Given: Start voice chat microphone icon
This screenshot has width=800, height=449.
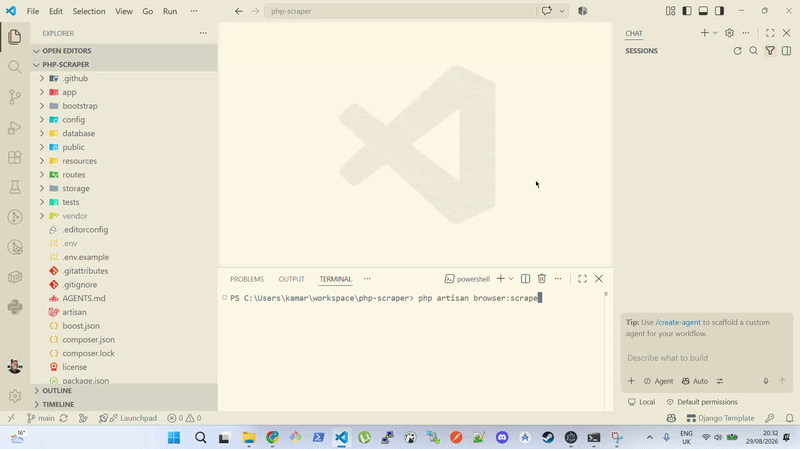Looking at the screenshot, I should (766, 381).
